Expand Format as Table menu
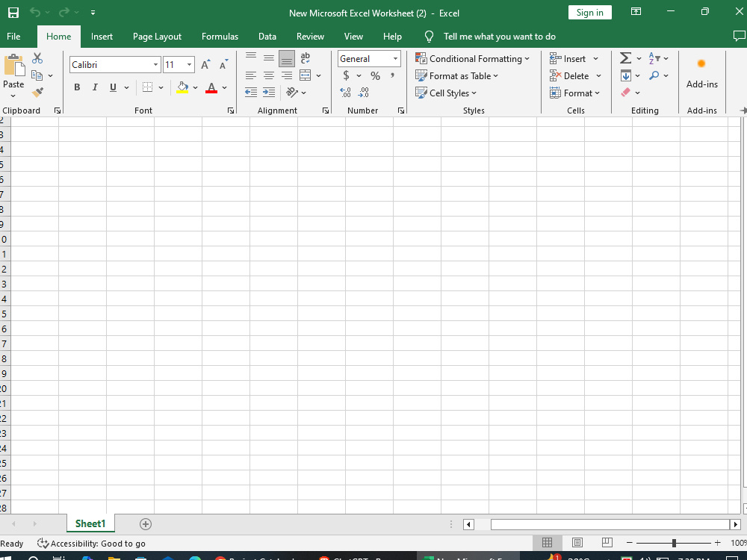This screenshot has width=747, height=560. pyautogui.click(x=456, y=75)
